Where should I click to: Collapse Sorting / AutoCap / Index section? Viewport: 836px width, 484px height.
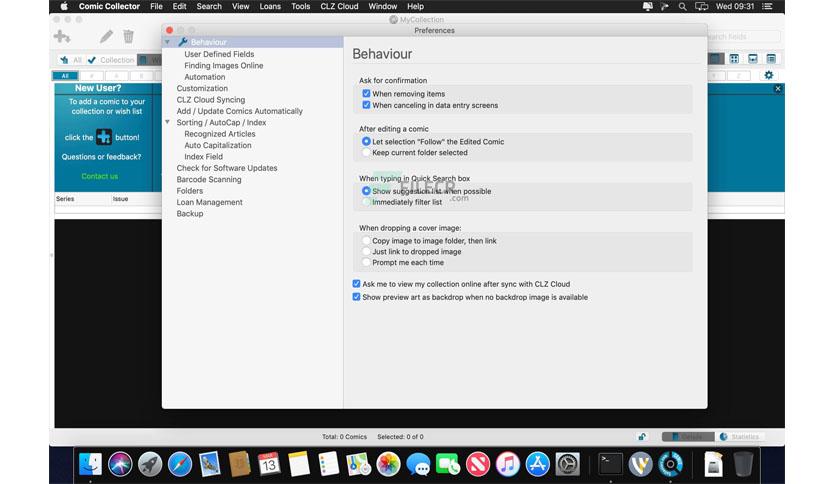167,122
